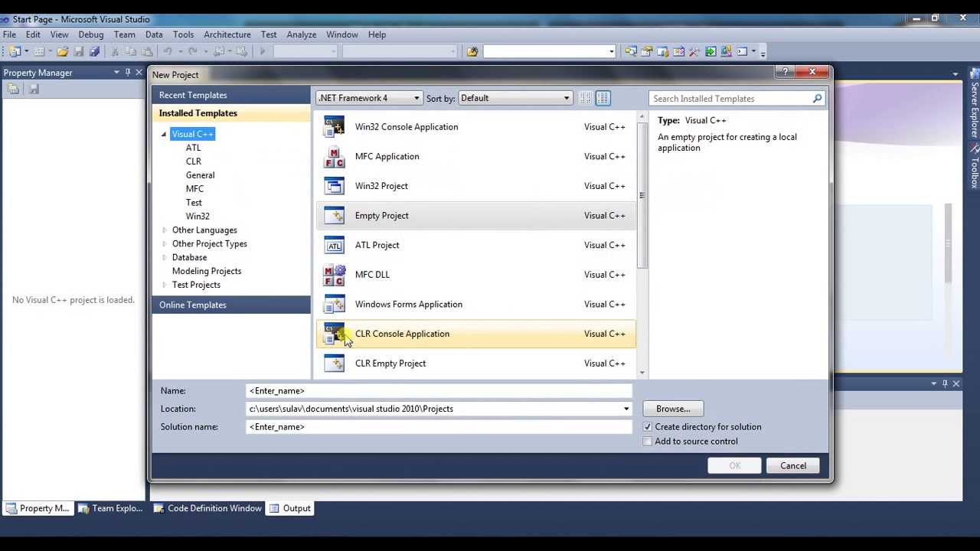Viewport: 980px width, 551px height.
Task: Select the Modeling Projects tree item
Action: click(207, 271)
